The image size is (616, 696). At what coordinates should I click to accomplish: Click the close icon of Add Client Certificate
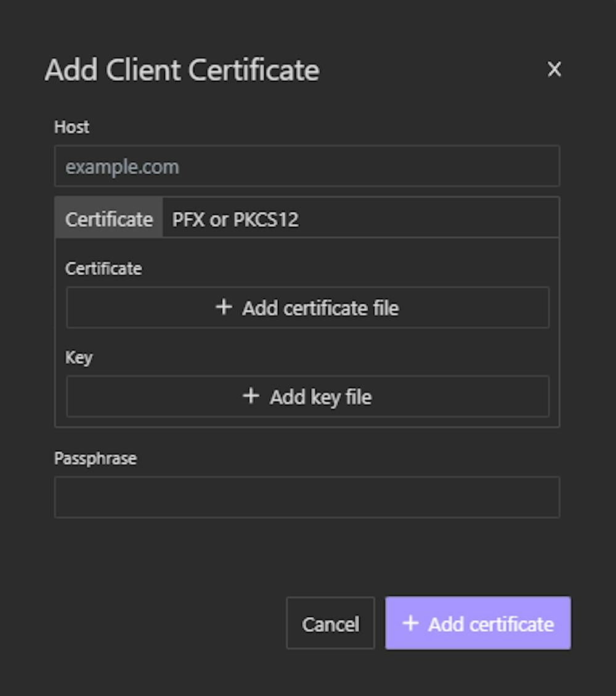[554, 70]
